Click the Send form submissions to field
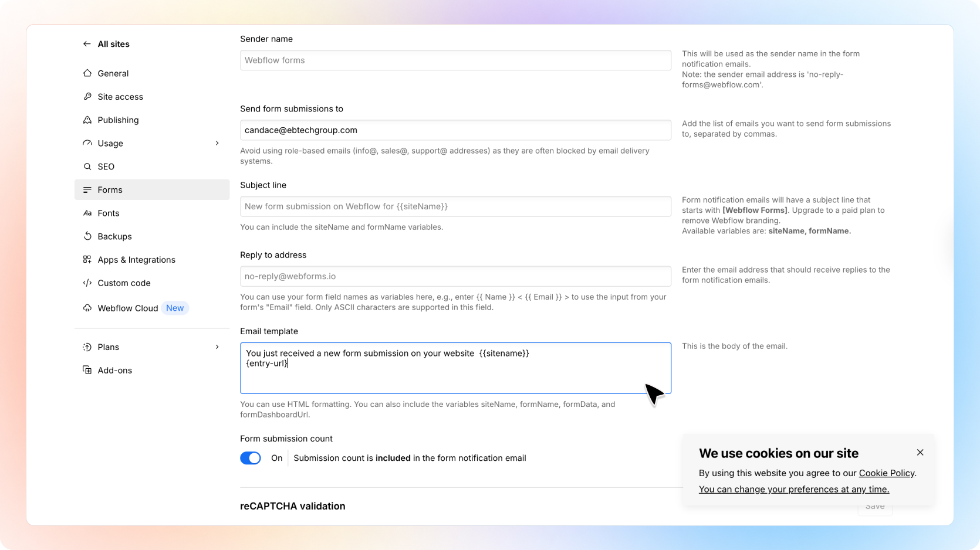980x550 pixels. coord(455,130)
